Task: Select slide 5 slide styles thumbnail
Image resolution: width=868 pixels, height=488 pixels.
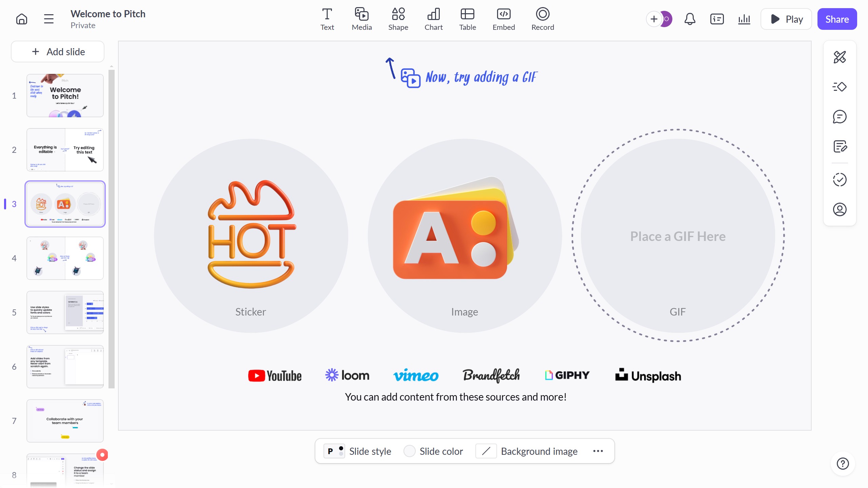Action: point(65,312)
